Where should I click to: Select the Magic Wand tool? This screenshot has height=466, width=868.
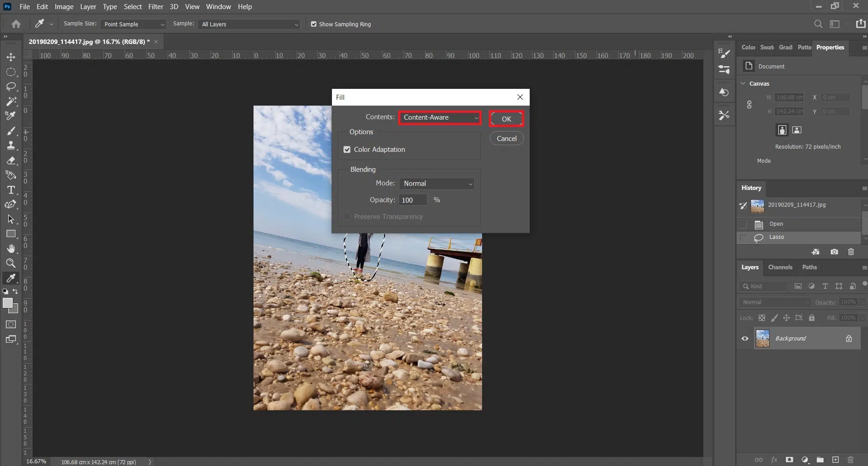click(11, 102)
